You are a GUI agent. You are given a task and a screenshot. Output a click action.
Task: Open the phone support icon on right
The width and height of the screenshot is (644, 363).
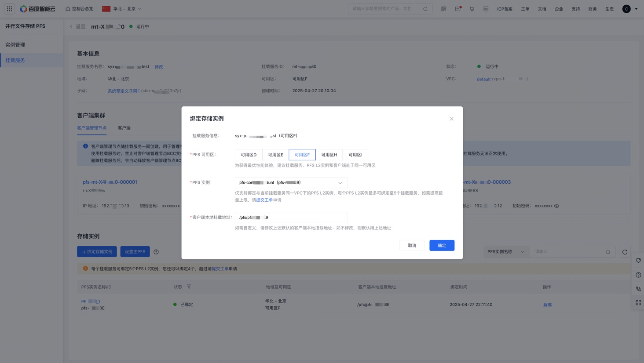pyautogui.click(x=638, y=289)
